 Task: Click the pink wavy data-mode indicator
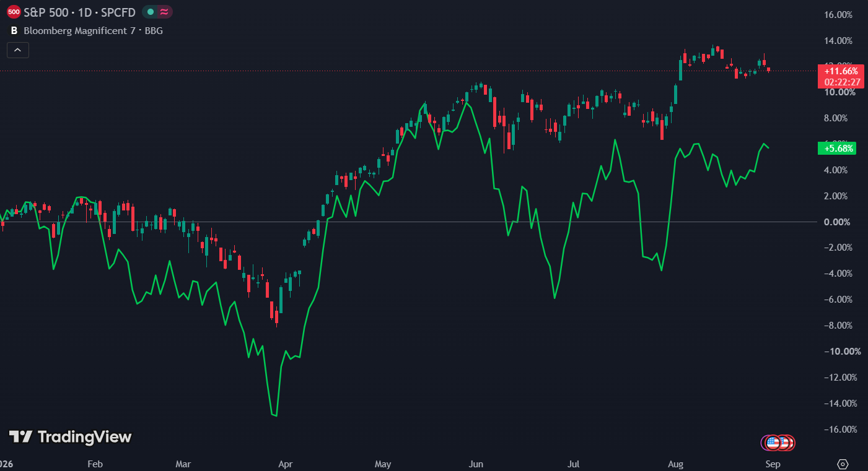[x=165, y=12]
